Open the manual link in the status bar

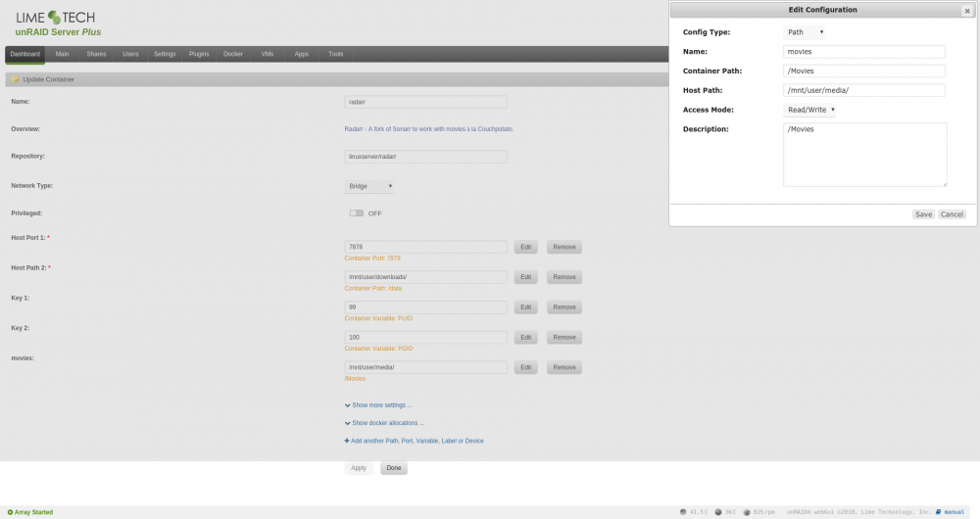click(x=950, y=512)
